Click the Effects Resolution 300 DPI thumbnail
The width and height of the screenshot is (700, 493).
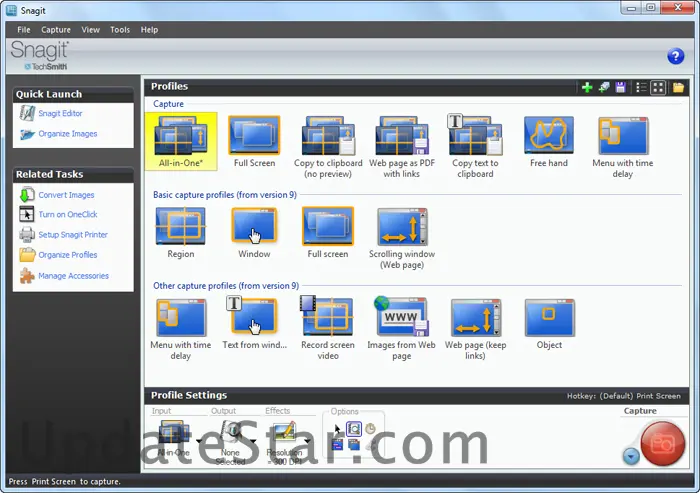(x=284, y=433)
